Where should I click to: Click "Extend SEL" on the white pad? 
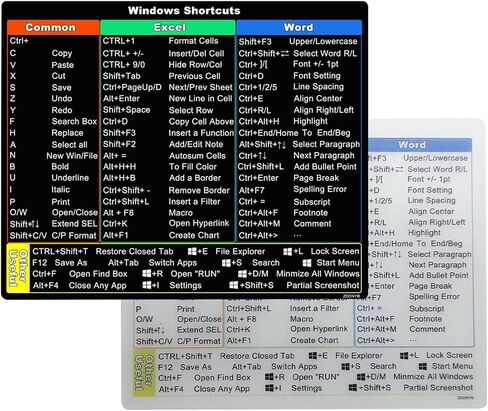[199, 330]
